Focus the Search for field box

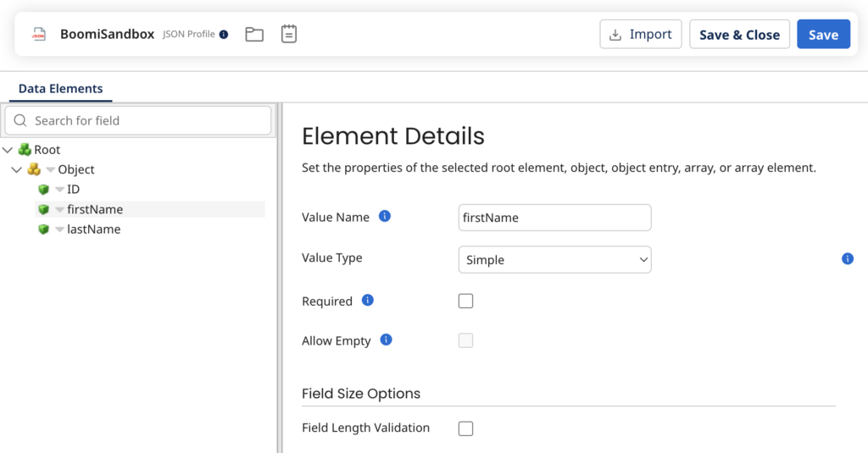pyautogui.click(x=138, y=120)
